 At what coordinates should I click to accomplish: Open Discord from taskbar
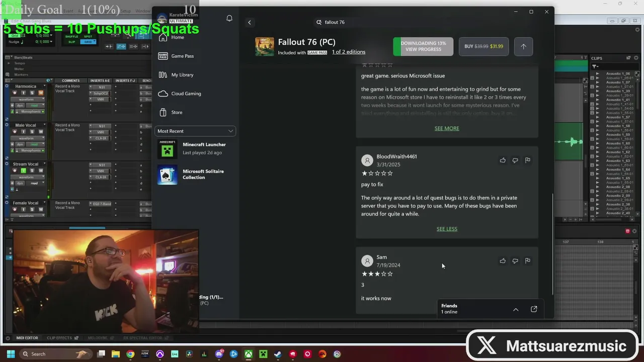219,354
